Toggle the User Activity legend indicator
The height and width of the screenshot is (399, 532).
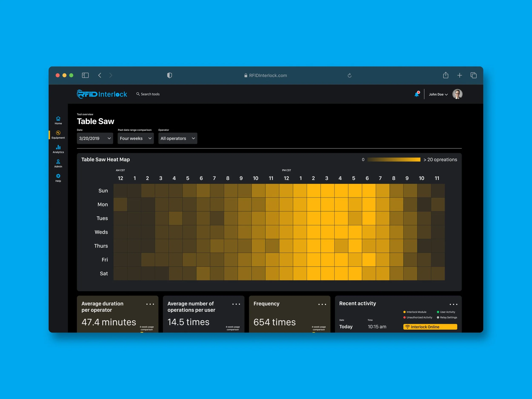(438, 312)
